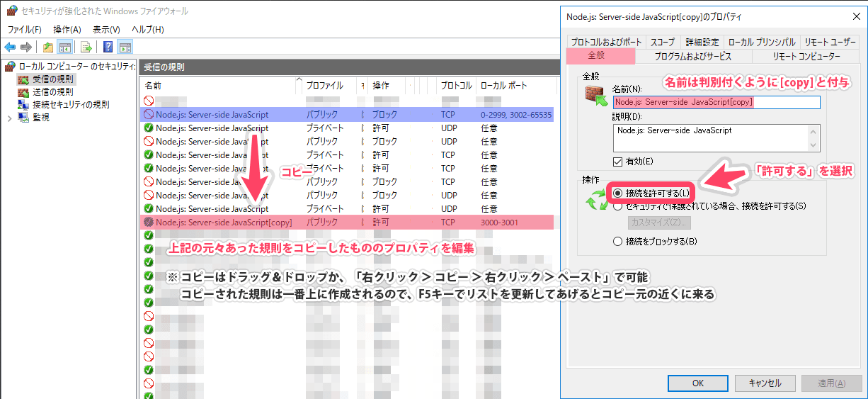Click the 名前(N) name input field
Viewport: 868px width, 399px height.
pyautogui.click(x=716, y=102)
